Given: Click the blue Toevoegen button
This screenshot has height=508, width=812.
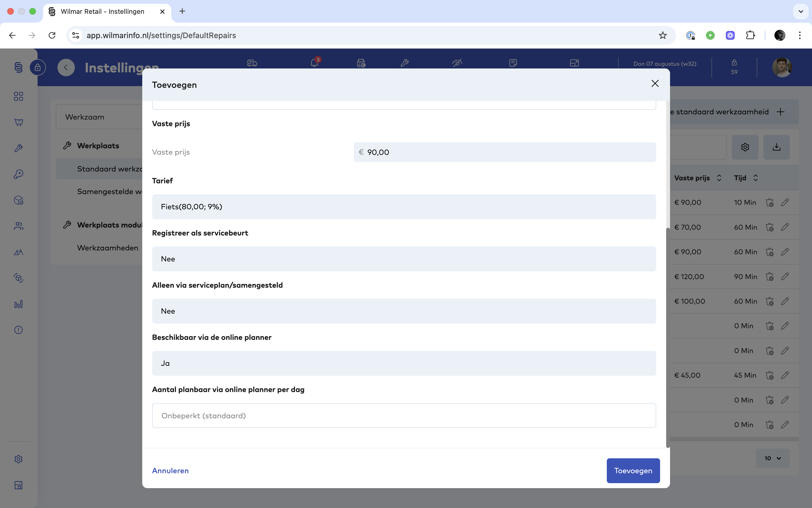Looking at the screenshot, I should [x=633, y=471].
